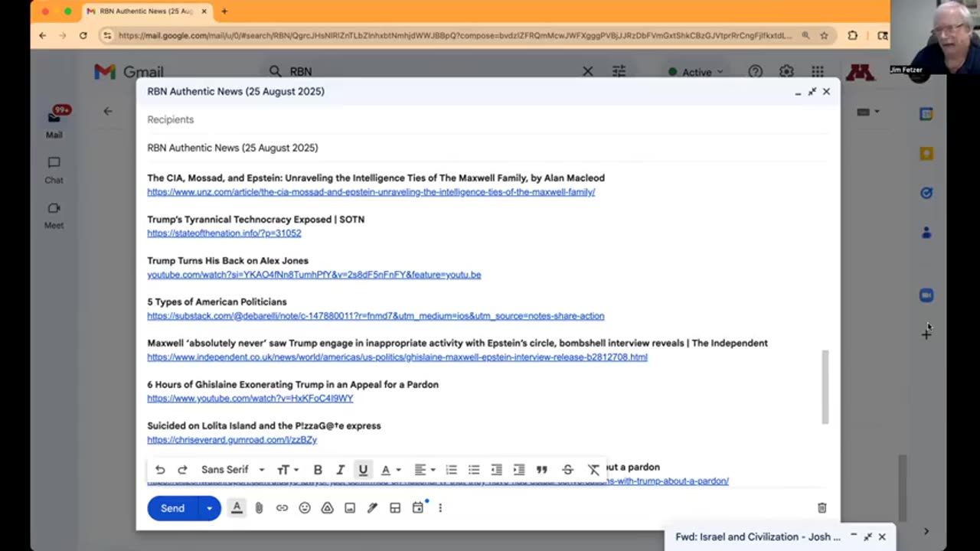Image resolution: width=980 pixels, height=551 pixels.
Task: Open the text color picker
Action: (x=390, y=470)
